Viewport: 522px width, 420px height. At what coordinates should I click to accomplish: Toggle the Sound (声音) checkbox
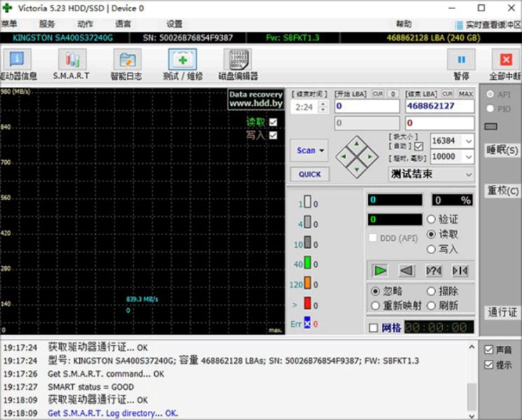tap(488, 349)
